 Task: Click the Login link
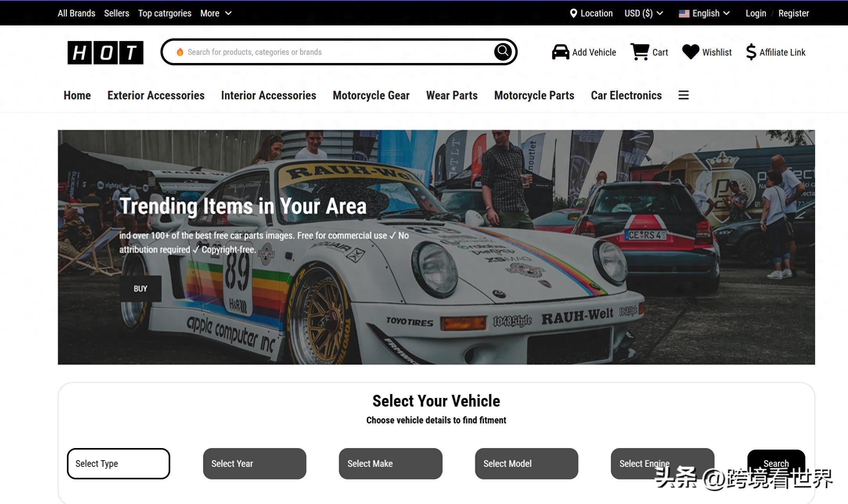pyautogui.click(x=756, y=13)
